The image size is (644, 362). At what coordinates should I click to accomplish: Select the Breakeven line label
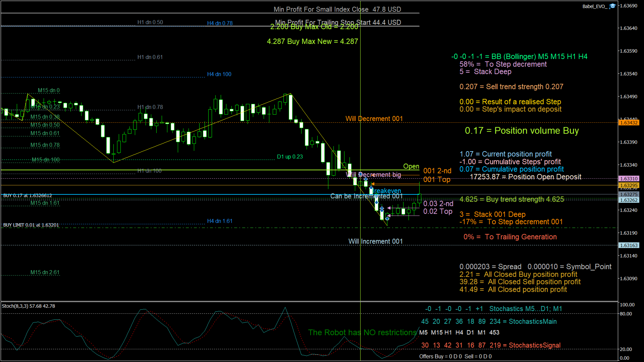tap(386, 191)
